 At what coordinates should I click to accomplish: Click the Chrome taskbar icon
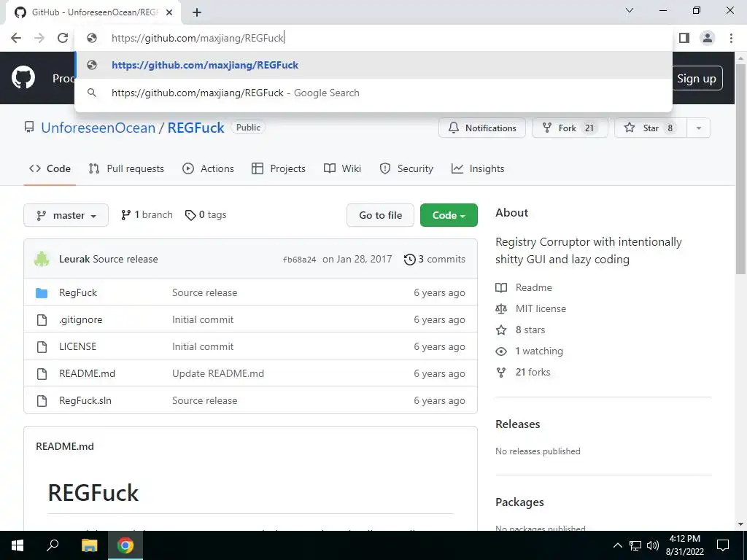point(125,545)
